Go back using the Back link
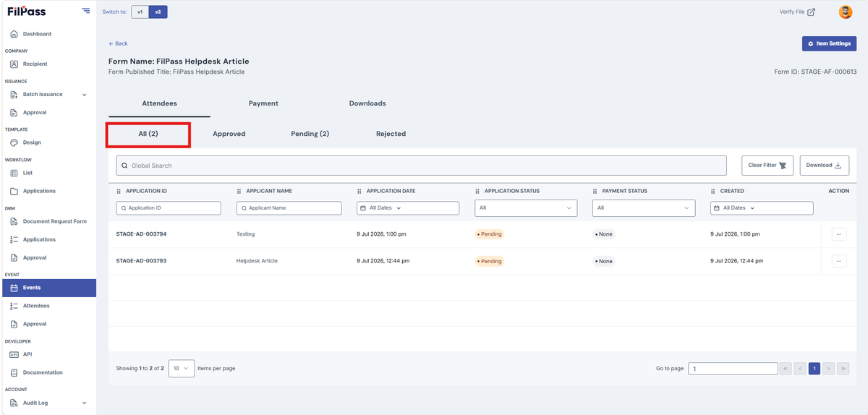This screenshot has width=868, height=415. pyautogui.click(x=118, y=43)
